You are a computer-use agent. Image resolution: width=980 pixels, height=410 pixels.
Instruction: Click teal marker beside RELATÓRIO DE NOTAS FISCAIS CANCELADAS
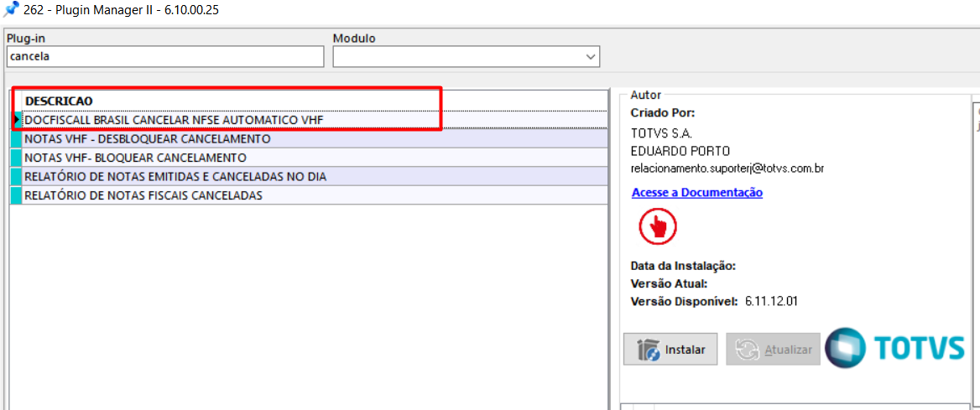16,195
